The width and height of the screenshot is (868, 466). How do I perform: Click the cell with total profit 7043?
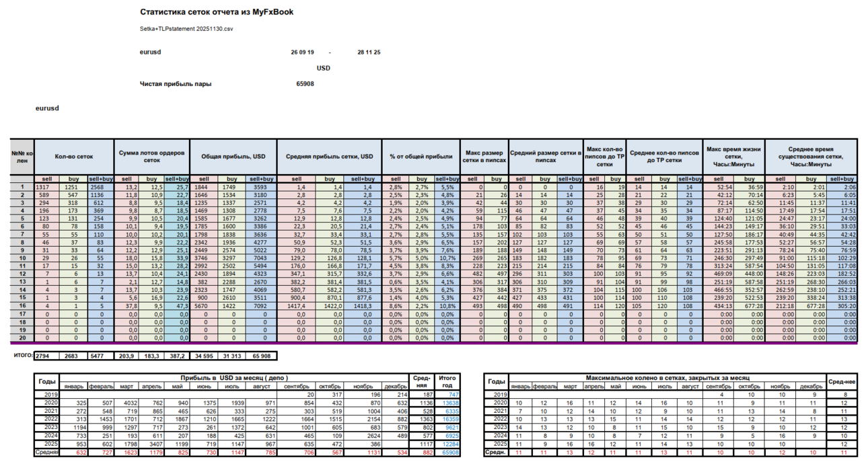pyautogui.click(x=261, y=258)
